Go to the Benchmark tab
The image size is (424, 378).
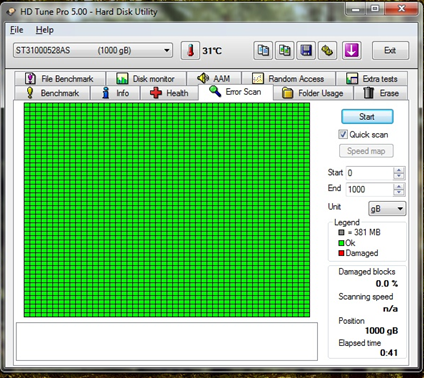pyautogui.click(x=52, y=93)
